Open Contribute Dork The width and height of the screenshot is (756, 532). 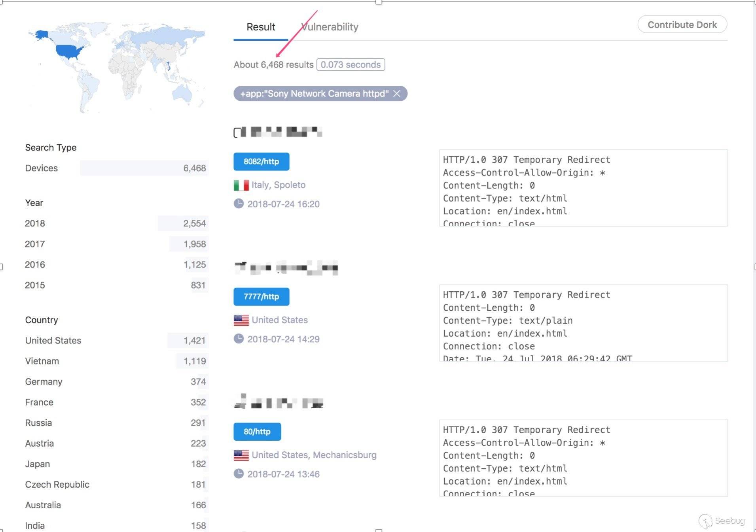682,25
